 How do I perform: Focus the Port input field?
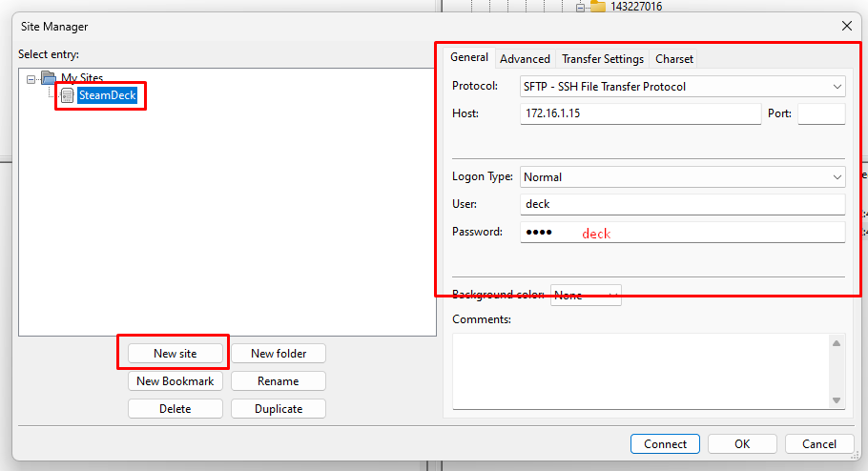[820, 114]
